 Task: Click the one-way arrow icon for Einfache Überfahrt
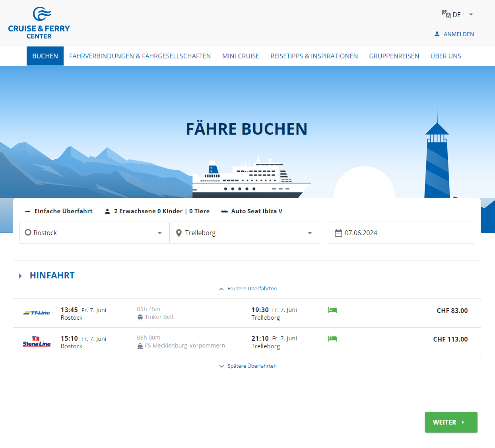[27, 211]
